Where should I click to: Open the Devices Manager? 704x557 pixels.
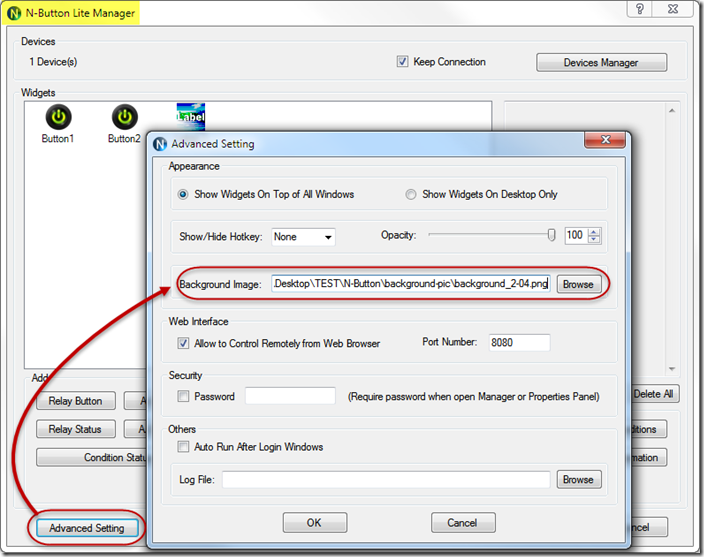(601, 62)
